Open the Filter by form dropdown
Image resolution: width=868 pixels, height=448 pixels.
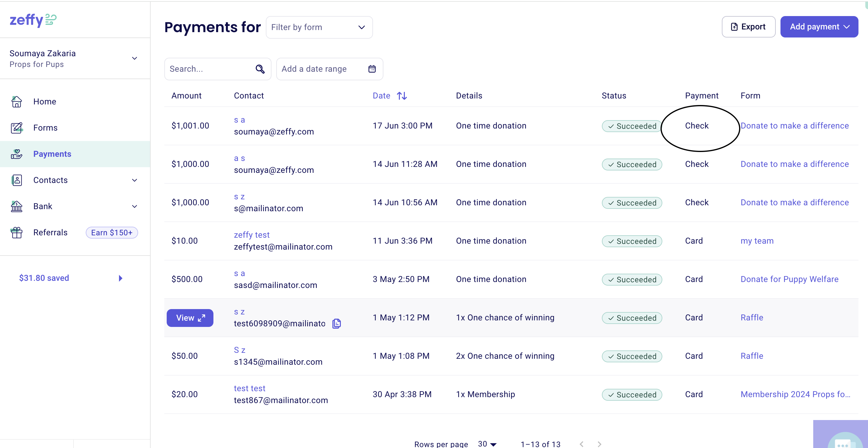click(x=319, y=27)
